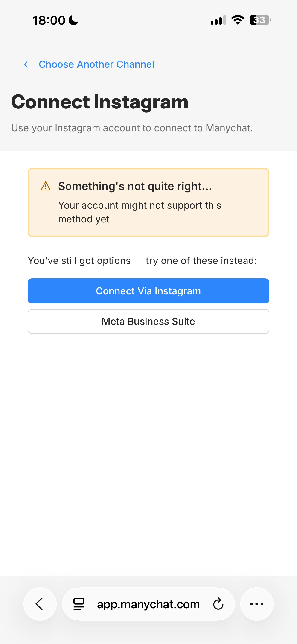
Task: Click the "Use your Instagram account" subtitle
Action: (132, 128)
